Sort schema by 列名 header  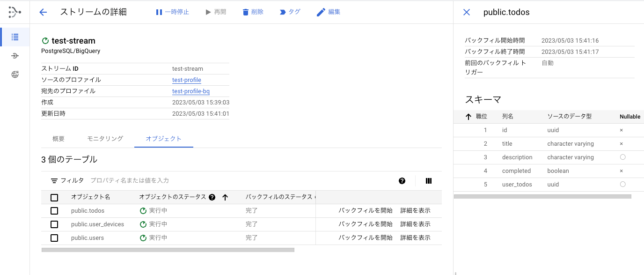[x=508, y=117]
